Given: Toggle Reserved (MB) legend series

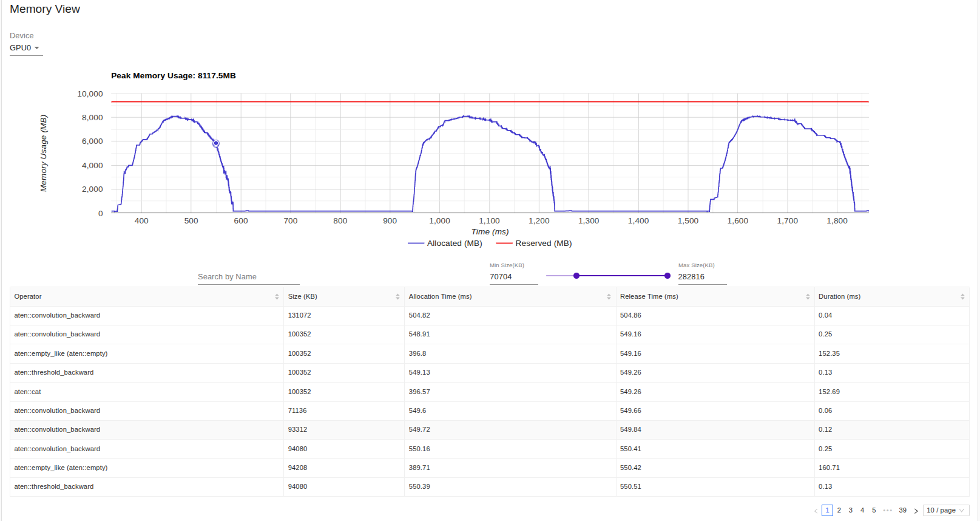Looking at the screenshot, I should tap(534, 243).
